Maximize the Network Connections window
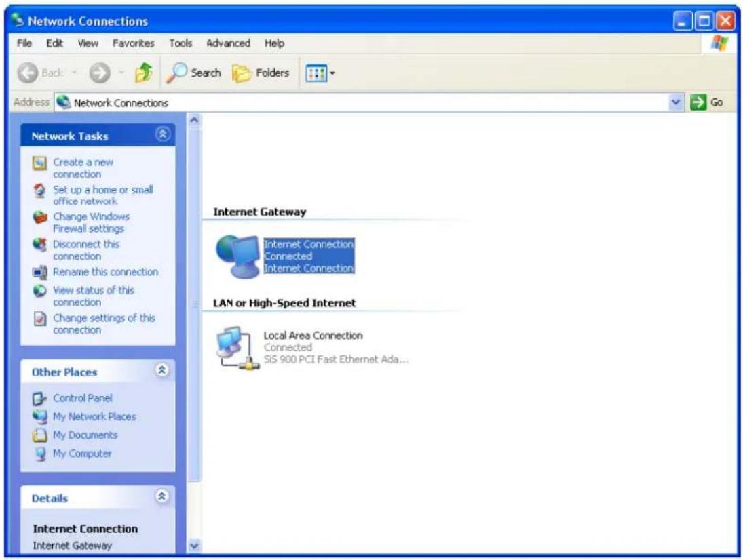The image size is (743, 560). tap(704, 21)
